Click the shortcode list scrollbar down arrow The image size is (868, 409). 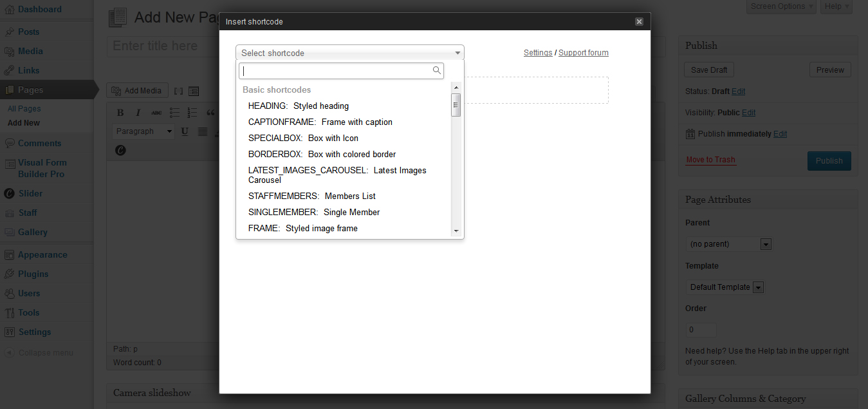pos(456,231)
